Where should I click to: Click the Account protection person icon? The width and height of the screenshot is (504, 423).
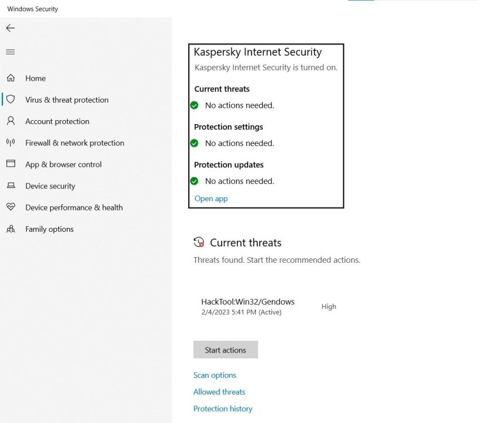click(10, 121)
